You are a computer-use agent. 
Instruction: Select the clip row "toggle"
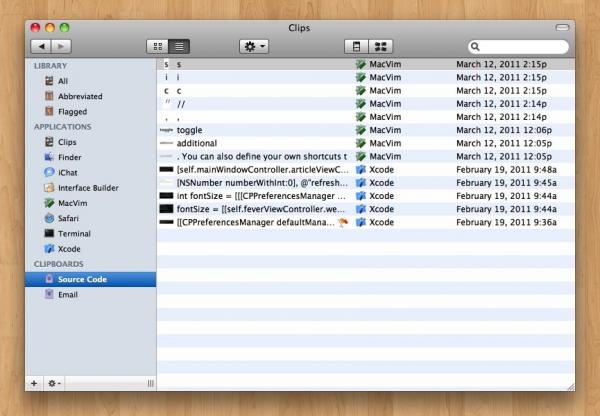pos(366,130)
